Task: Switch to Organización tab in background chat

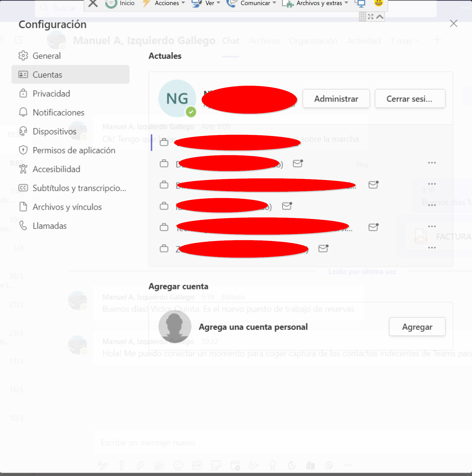Action: (313, 41)
